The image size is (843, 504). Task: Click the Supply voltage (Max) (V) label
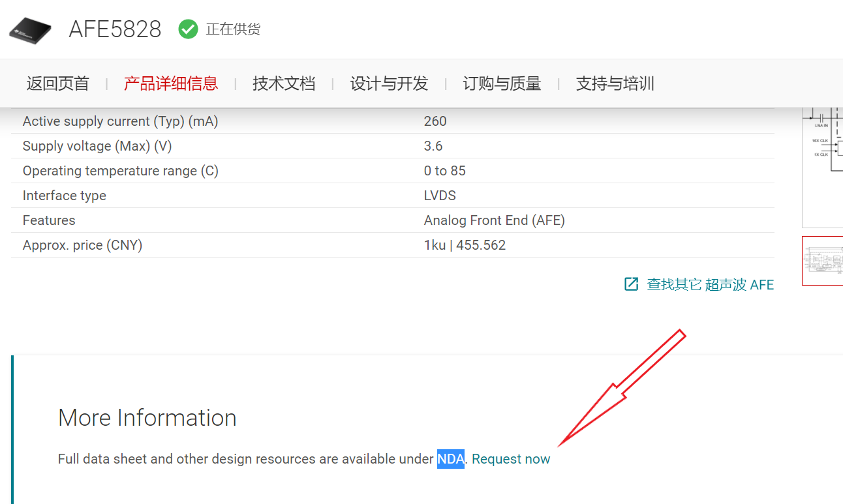[97, 146]
